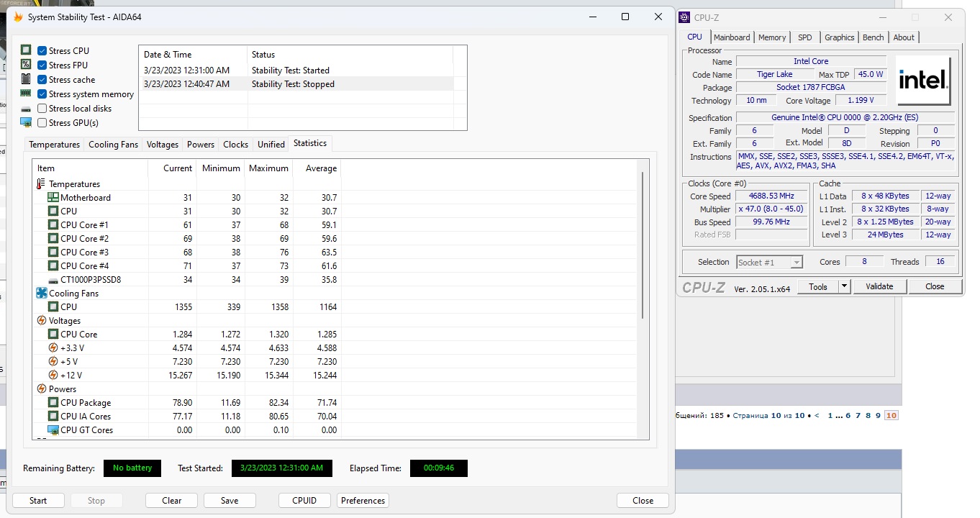Start the stability test
This screenshot has width=980, height=518.
(x=38, y=501)
